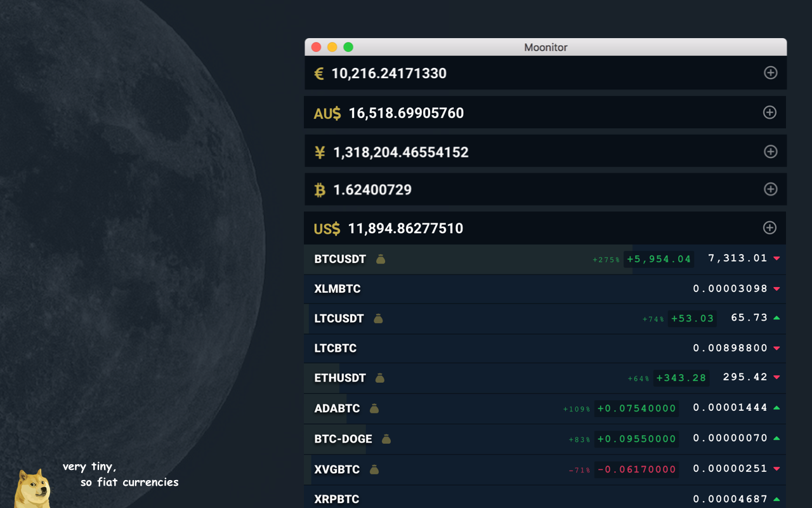
Task: Expand the AU$ balance with its plus icon
Action: (x=769, y=112)
